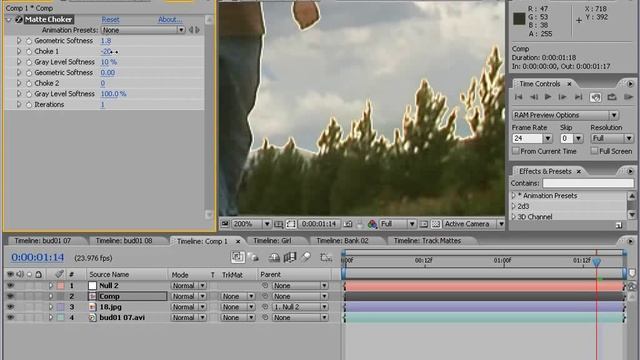Collapse the Matte Choker effect twirl arrow

(x=9, y=20)
